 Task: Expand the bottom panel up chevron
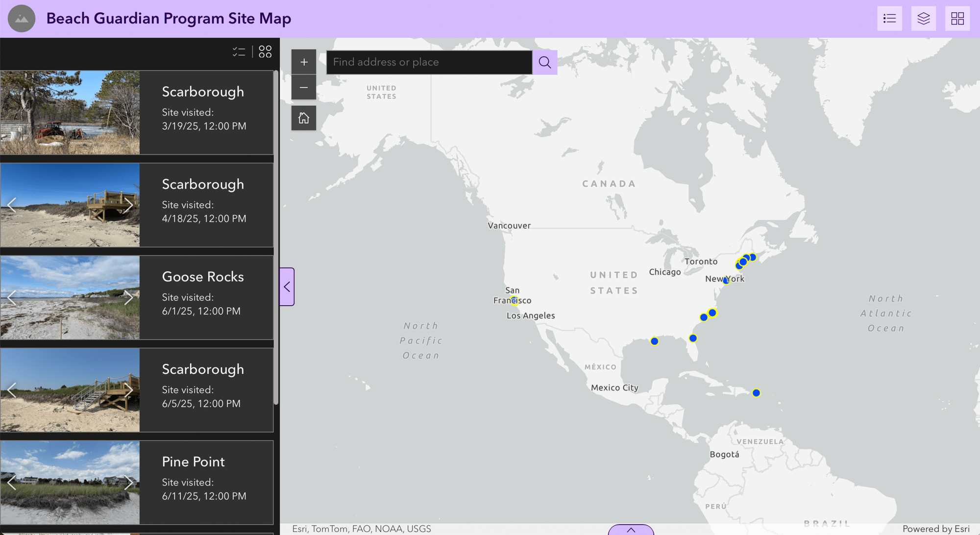point(631,530)
